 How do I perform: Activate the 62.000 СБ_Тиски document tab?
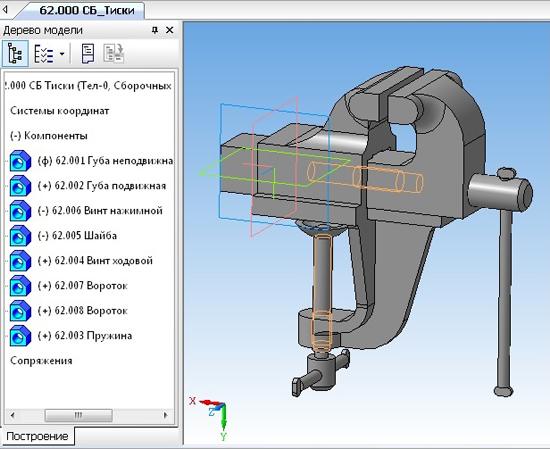pyautogui.click(x=87, y=11)
